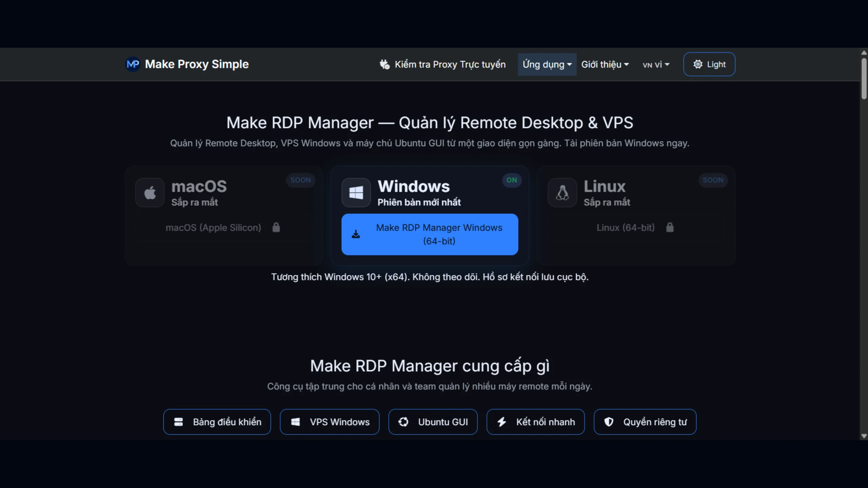This screenshot has height=488, width=868.
Task: Open the VN vi language selector
Action: pos(656,64)
